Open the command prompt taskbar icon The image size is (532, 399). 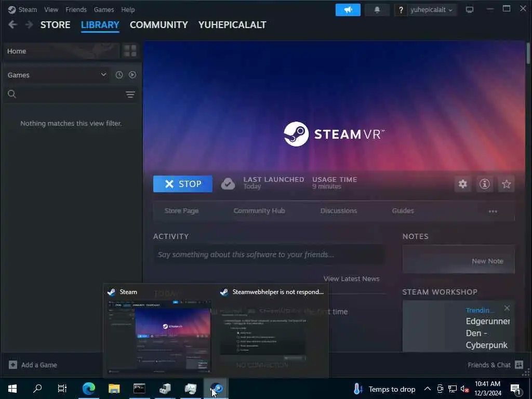[139, 389]
